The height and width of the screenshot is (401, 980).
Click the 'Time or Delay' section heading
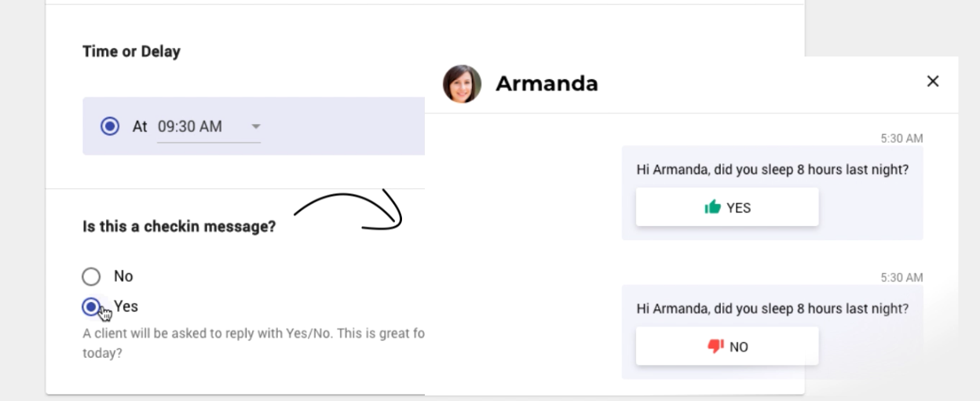coord(131,52)
